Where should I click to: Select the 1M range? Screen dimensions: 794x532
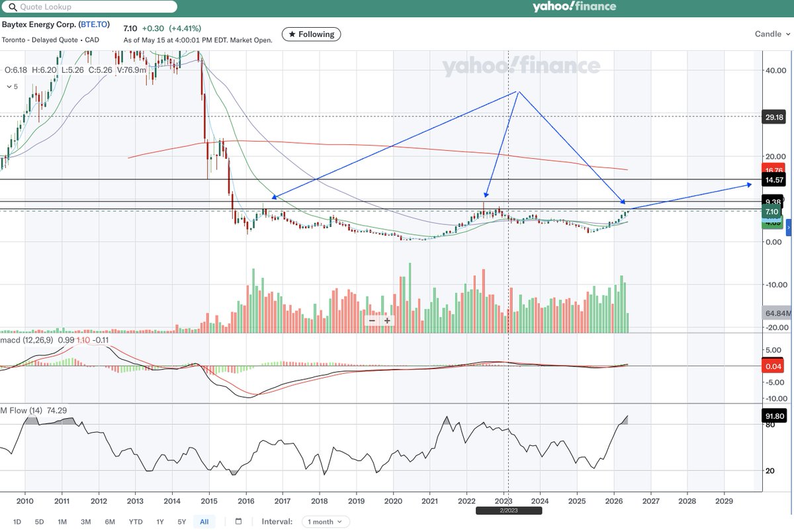[x=62, y=521]
